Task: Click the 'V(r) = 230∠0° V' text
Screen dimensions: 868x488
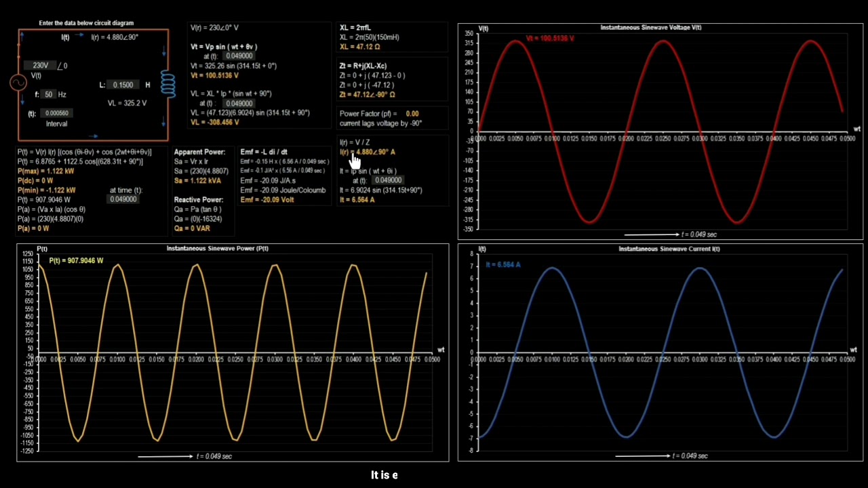Action: point(214,28)
